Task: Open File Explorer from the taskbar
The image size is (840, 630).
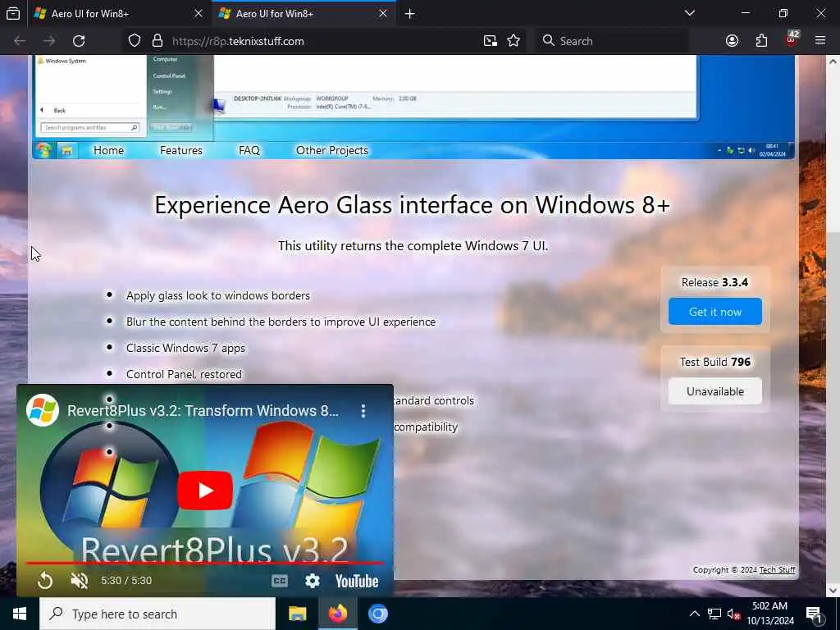Action: pyautogui.click(x=297, y=614)
